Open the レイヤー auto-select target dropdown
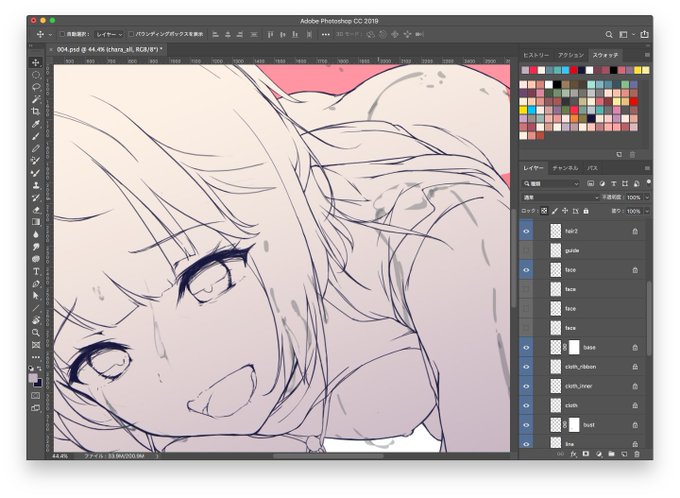The width and height of the screenshot is (680, 498). 109,34
